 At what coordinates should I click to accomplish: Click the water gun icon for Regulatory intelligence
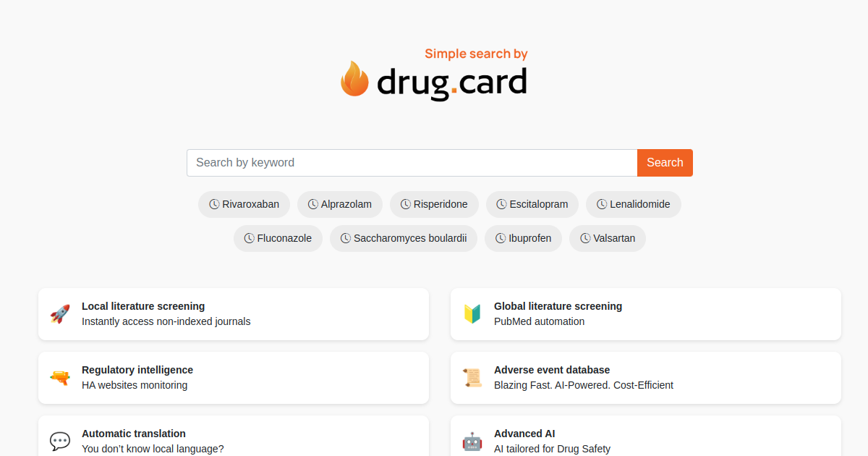click(x=60, y=378)
